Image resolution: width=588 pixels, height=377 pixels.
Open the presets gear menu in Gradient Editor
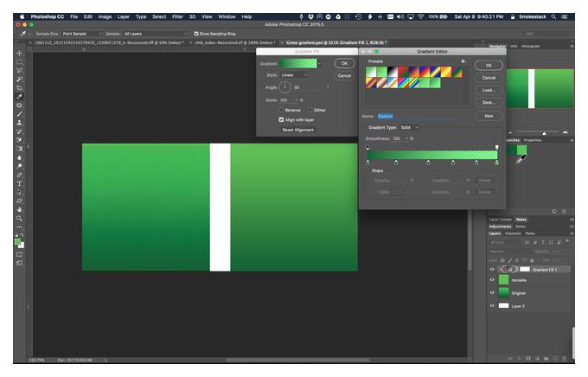pyautogui.click(x=463, y=61)
